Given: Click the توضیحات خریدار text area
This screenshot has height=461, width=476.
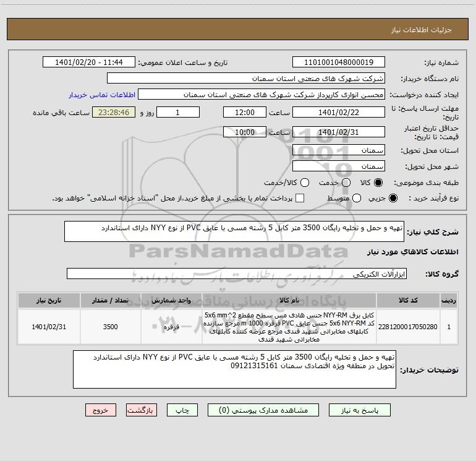Looking at the screenshot, I should pos(235,369).
